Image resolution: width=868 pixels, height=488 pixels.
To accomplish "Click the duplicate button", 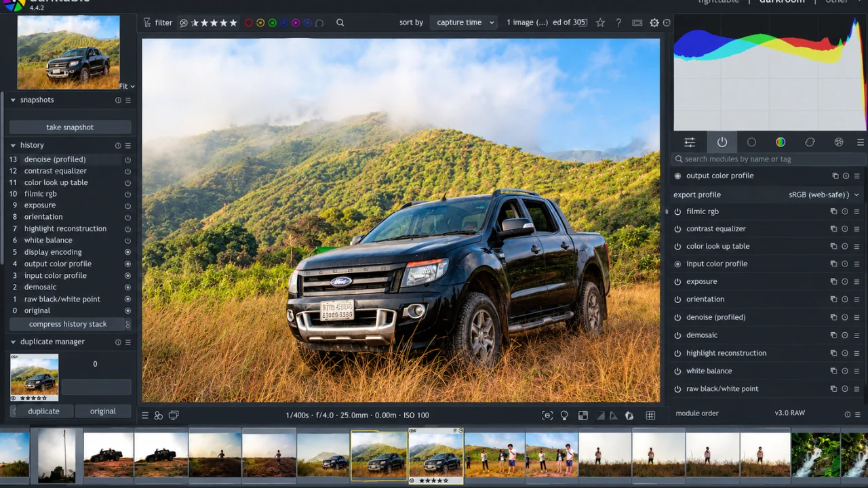I will click(43, 411).
